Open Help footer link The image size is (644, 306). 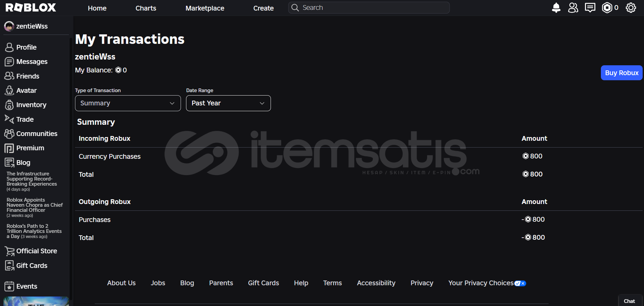tap(301, 283)
